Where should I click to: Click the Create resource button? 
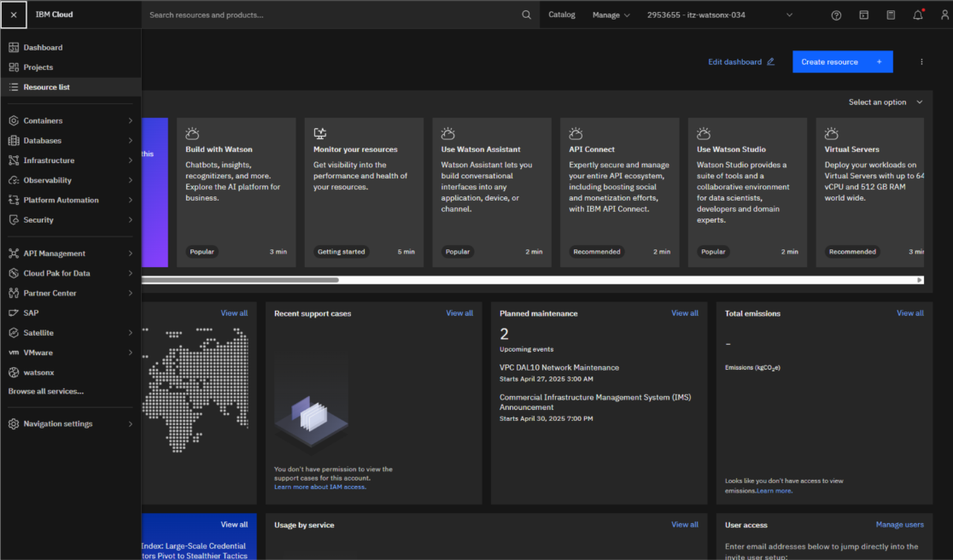tap(842, 62)
